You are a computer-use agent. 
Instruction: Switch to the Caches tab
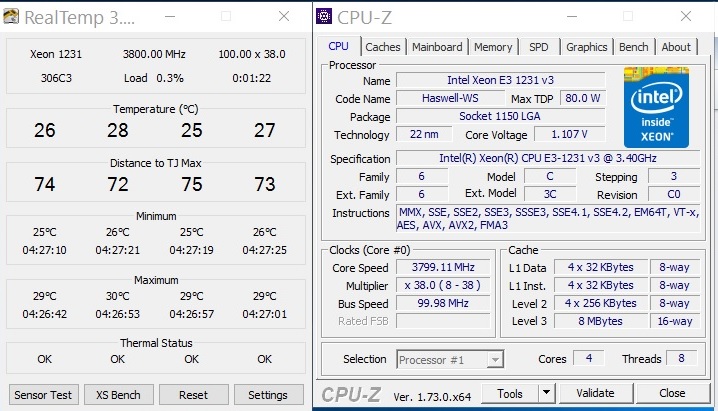(x=382, y=47)
